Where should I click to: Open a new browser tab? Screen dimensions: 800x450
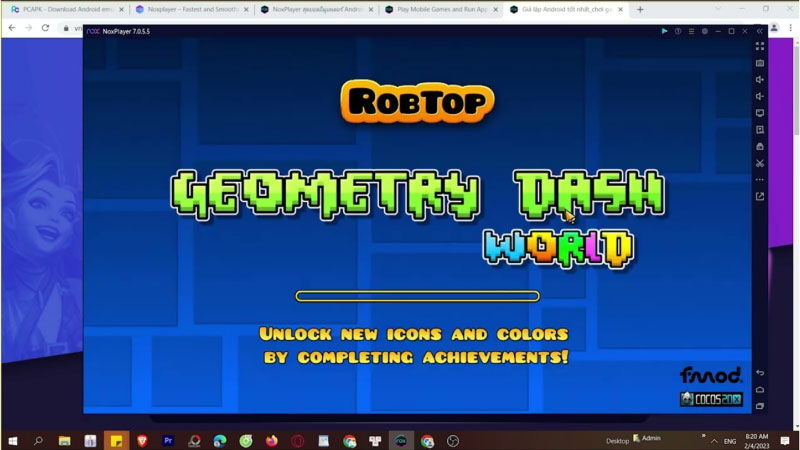pyautogui.click(x=640, y=10)
